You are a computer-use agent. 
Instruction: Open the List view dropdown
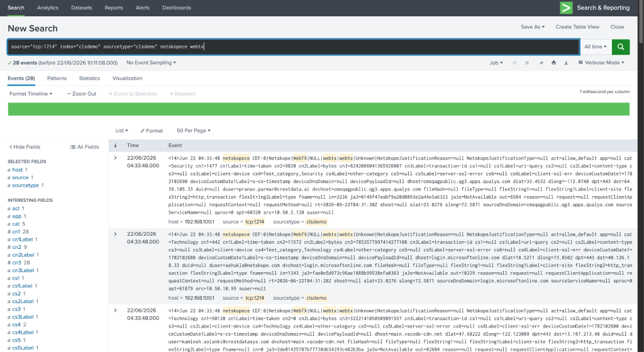121,131
